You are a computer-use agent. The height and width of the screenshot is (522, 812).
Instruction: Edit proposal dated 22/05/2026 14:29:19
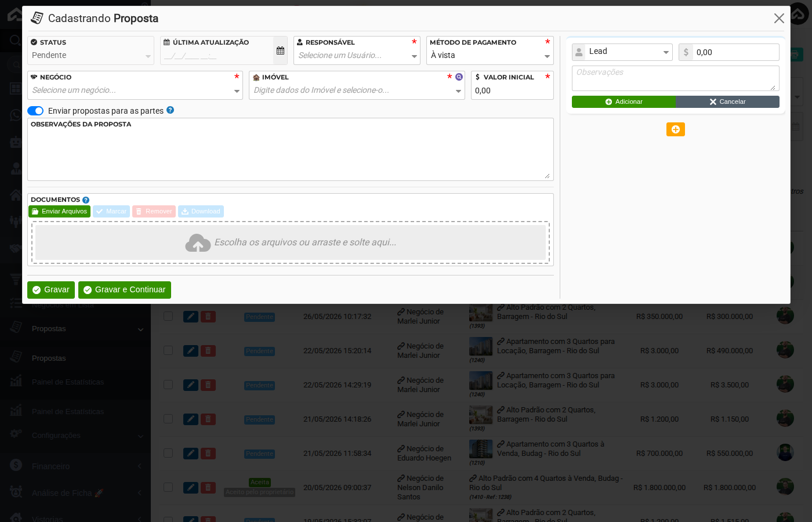pos(191,385)
